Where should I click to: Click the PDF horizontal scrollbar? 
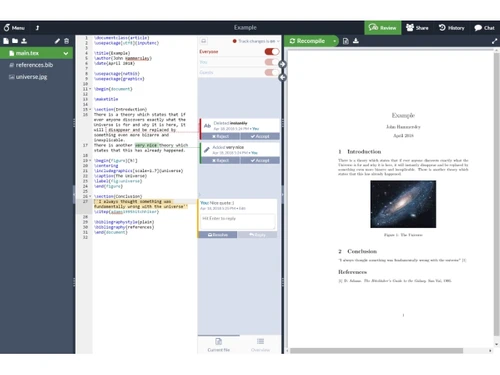(376, 351)
